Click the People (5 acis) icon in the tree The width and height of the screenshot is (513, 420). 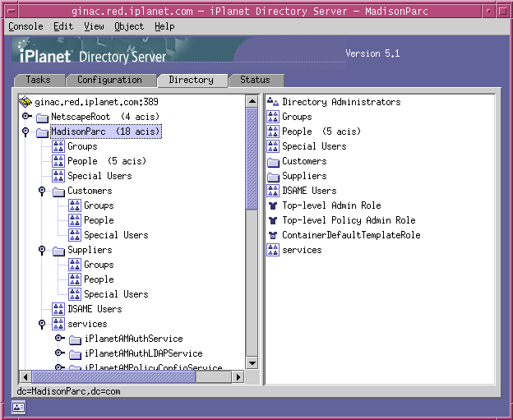(58, 161)
